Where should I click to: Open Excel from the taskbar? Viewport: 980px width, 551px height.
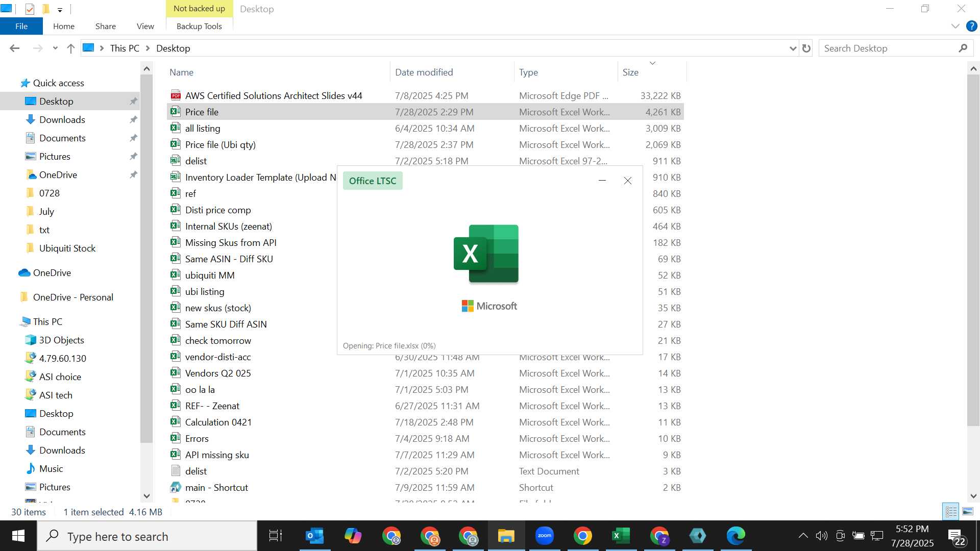pyautogui.click(x=621, y=536)
